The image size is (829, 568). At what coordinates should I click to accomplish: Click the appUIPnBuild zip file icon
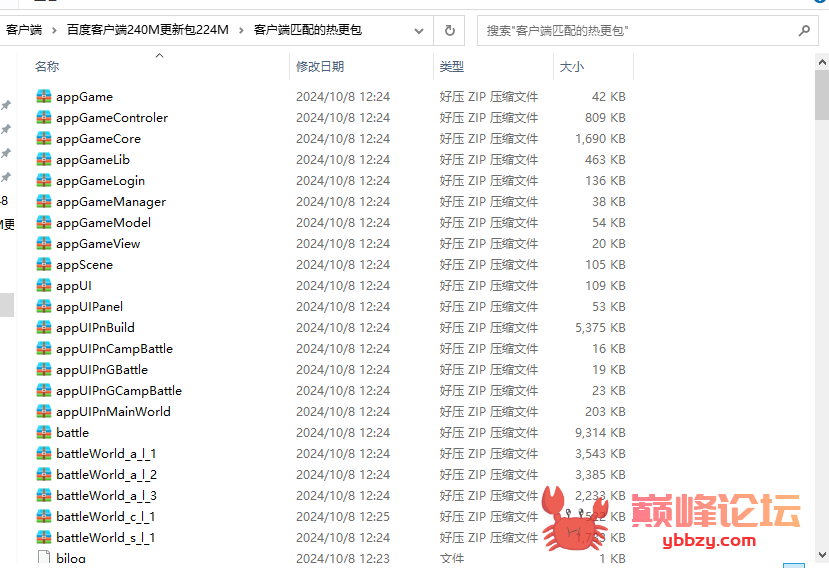44,327
